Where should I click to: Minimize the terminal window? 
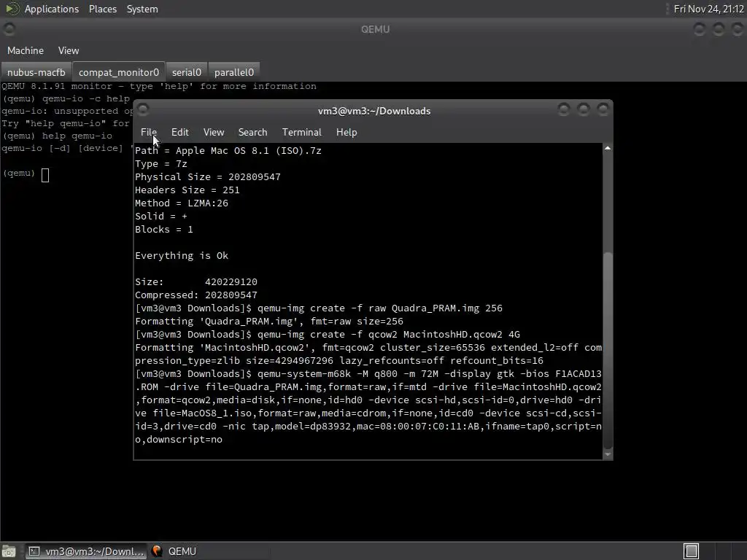564,110
